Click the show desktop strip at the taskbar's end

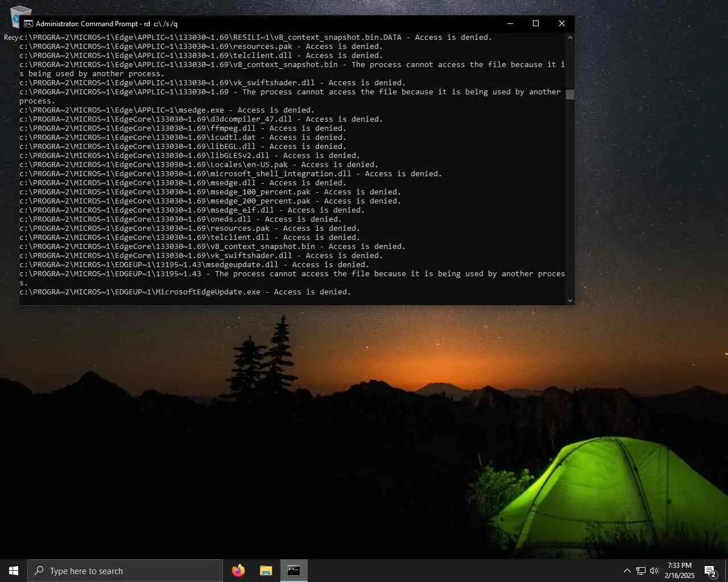(726, 571)
